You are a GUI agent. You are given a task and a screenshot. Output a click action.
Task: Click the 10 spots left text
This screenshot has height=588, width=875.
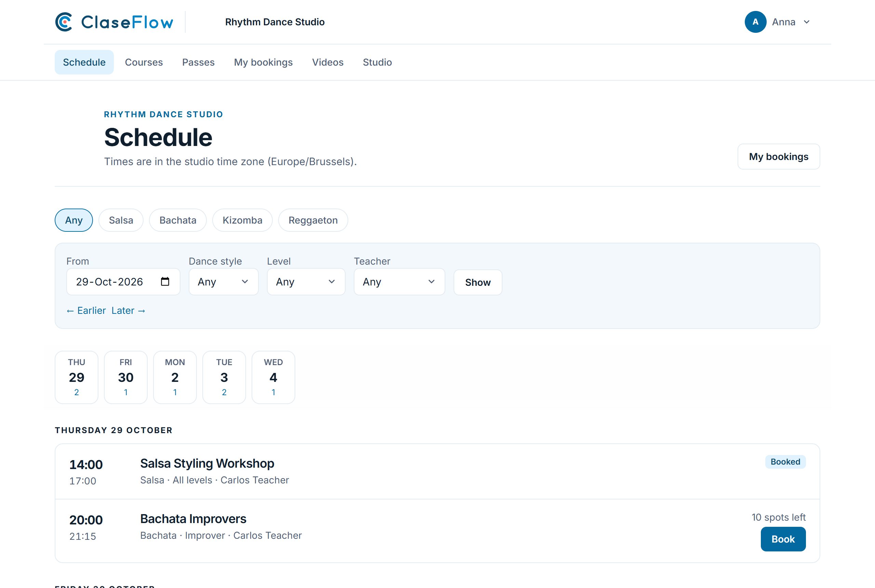778,517
